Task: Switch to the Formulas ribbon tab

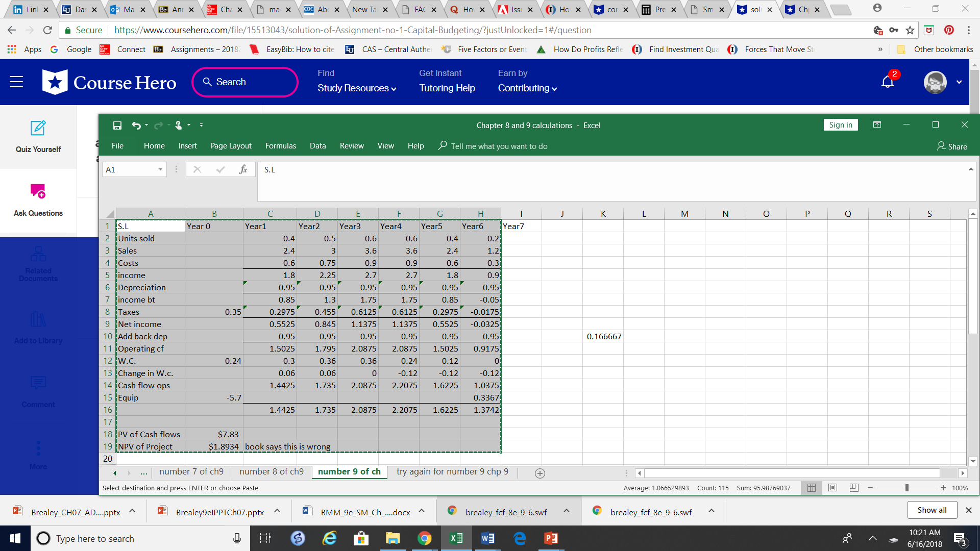Action: coord(280,146)
